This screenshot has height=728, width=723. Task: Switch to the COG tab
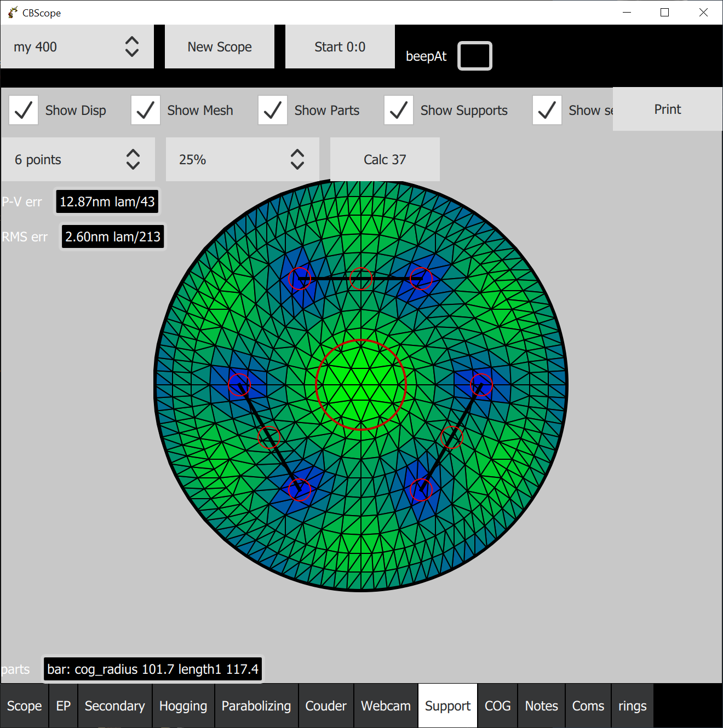(x=498, y=706)
